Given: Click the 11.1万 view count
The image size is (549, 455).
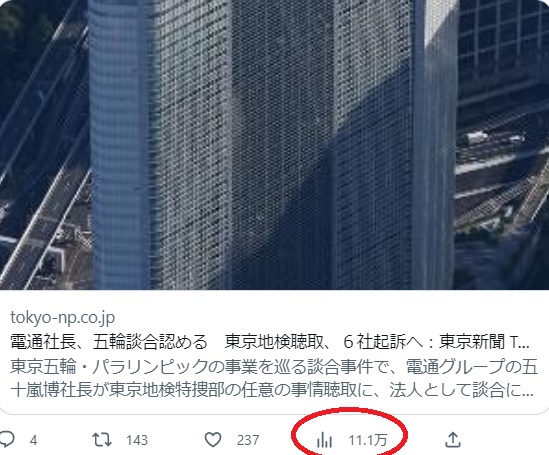Looking at the screenshot, I should [368, 440].
